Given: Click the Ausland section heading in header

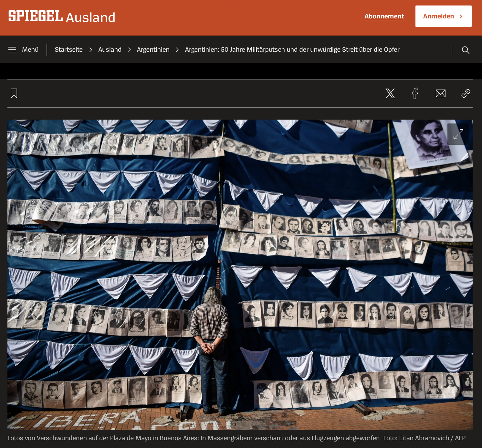Looking at the screenshot, I should click(90, 17).
